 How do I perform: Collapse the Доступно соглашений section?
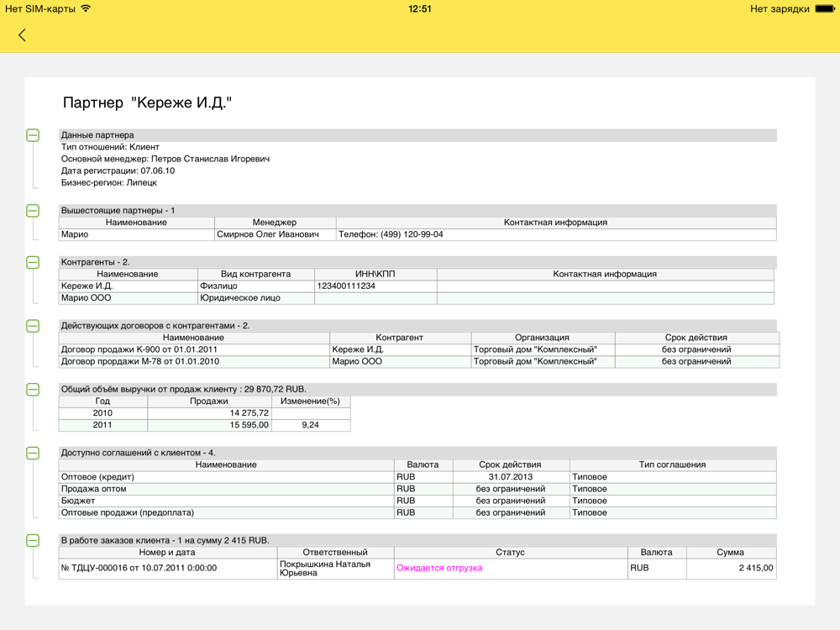click(x=33, y=454)
